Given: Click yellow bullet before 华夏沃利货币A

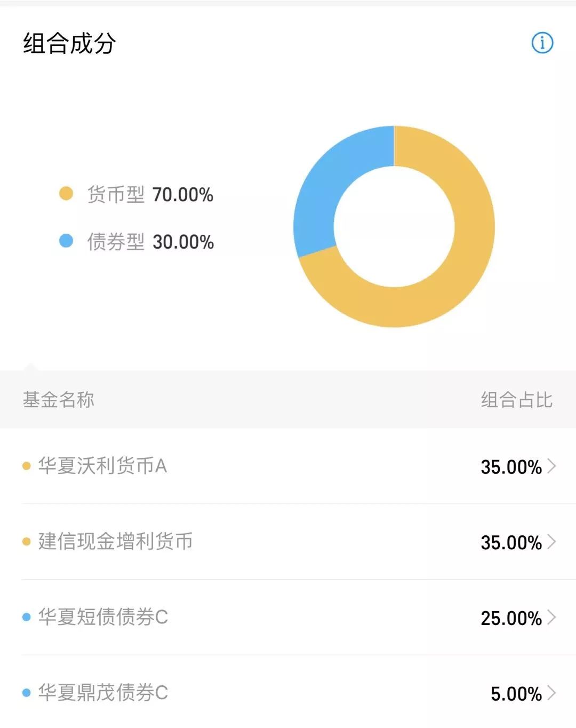Looking at the screenshot, I should [x=26, y=466].
